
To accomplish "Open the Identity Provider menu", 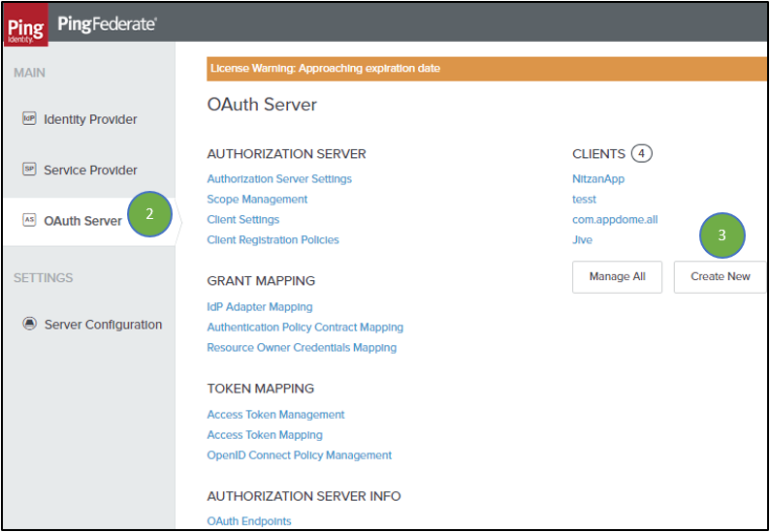I will point(90,119).
